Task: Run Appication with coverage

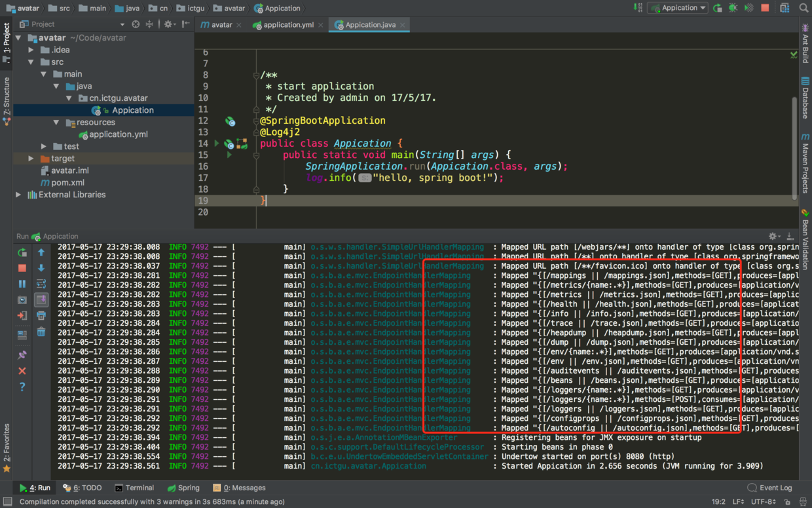Action: click(x=748, y=8)
